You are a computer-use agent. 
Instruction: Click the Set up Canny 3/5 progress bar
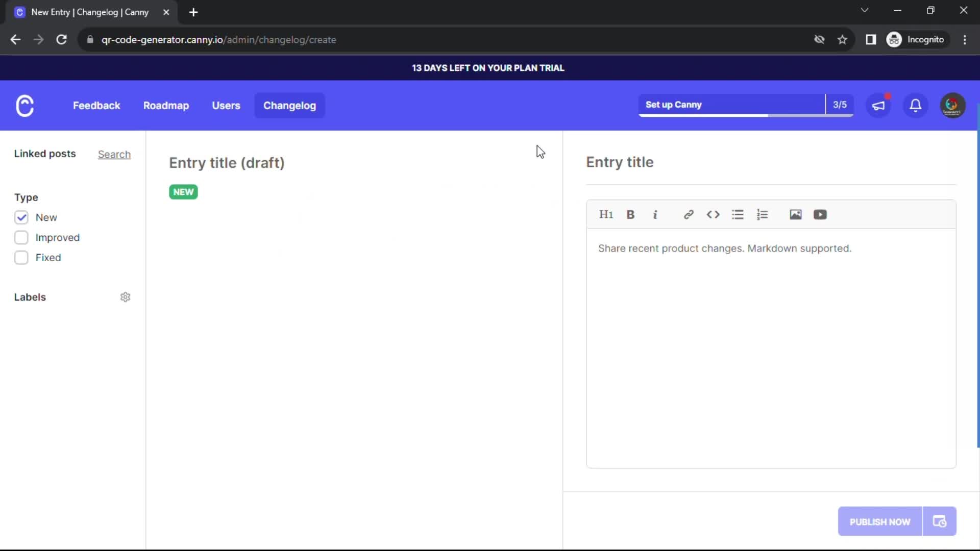(x=735, y=105)
